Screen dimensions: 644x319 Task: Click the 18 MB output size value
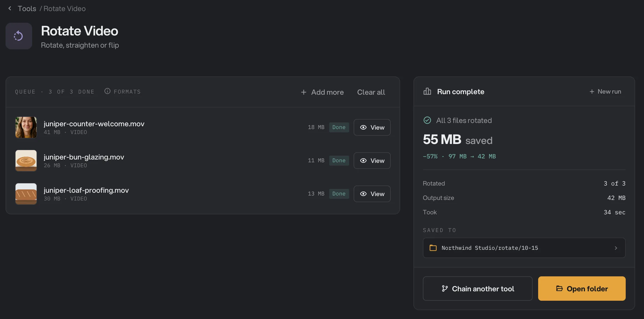click(316, 127)
